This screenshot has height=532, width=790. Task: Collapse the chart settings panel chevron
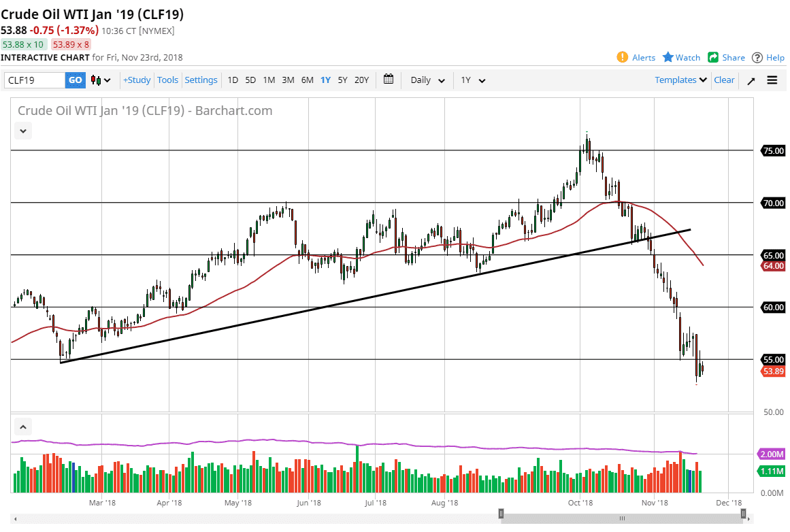click(22, 131)
